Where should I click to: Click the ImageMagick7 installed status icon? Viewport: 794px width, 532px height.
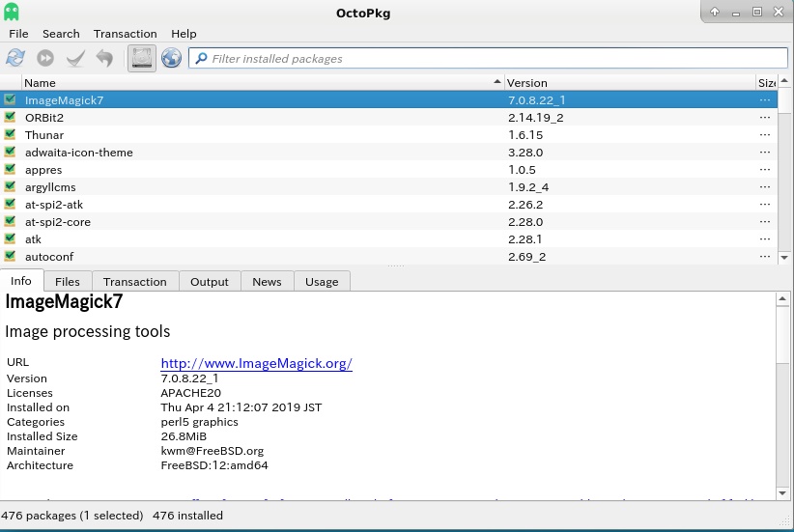10,99
